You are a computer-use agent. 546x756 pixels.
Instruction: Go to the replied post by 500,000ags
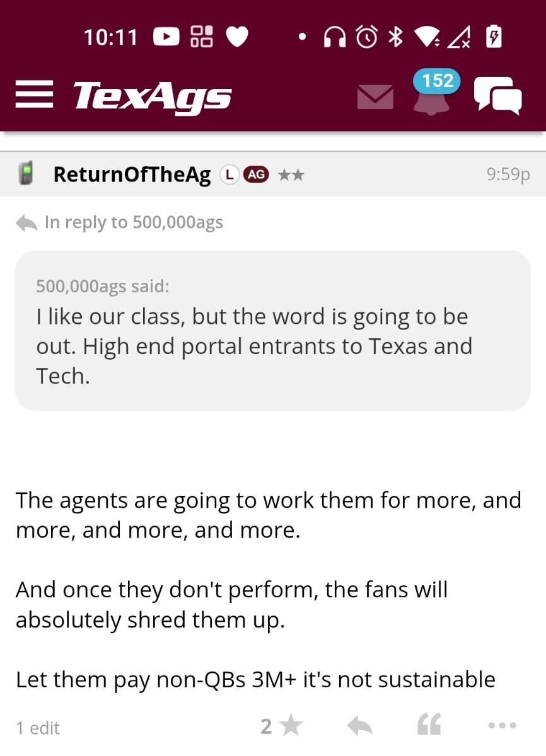point(133,222)
